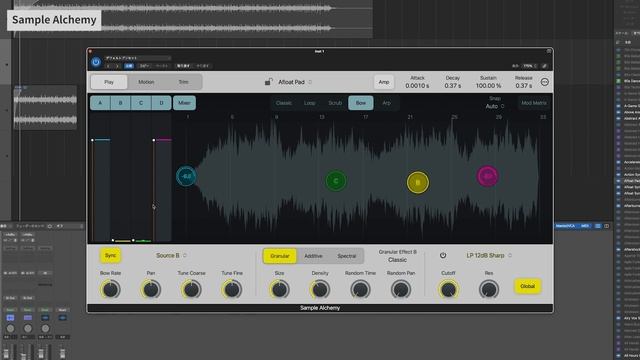Click the Res knob

(x=489, y=289)
